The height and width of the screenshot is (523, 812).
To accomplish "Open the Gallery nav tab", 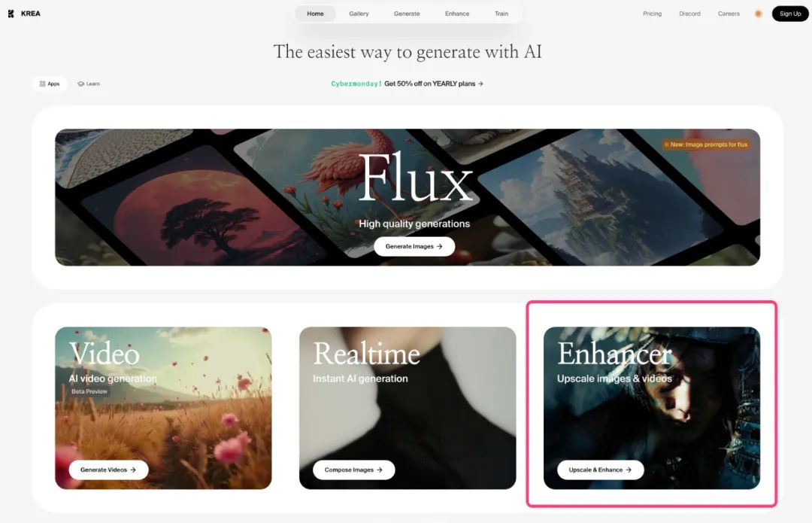I will click(359, 14).
